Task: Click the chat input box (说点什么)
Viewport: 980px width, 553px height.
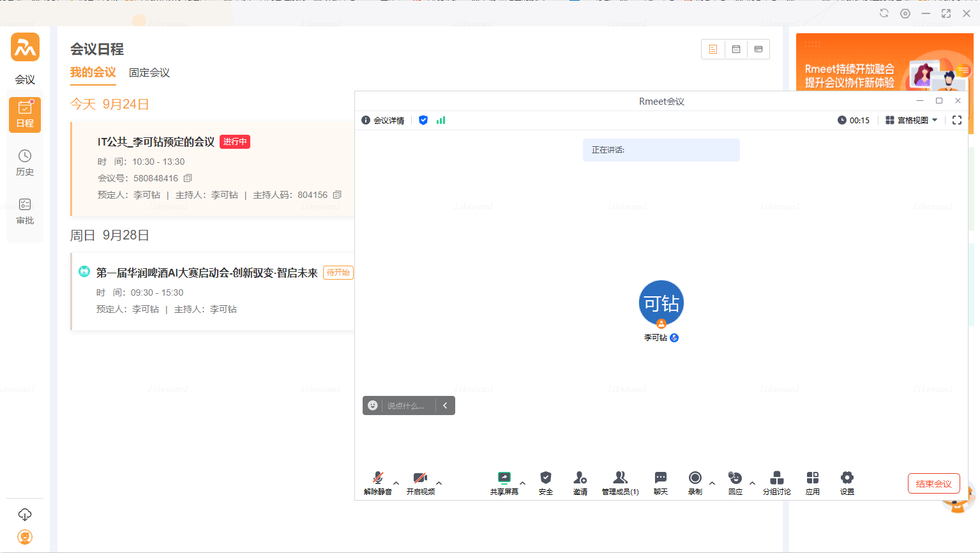Action: (406, 406)
